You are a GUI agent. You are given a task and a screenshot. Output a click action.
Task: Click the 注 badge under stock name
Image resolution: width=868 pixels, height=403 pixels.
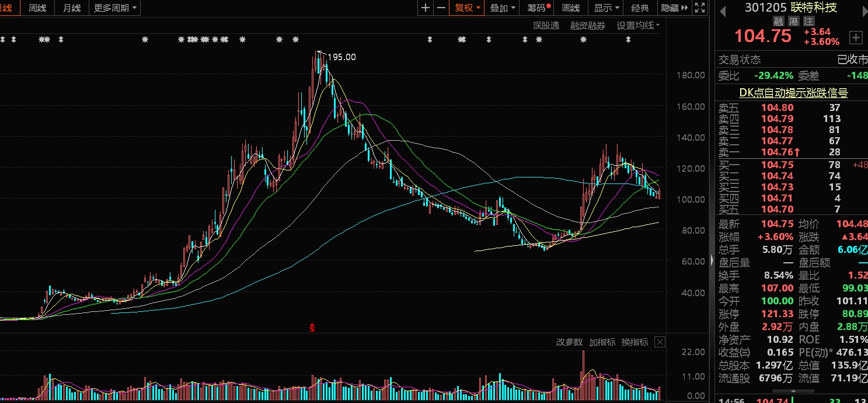point(808,21)
